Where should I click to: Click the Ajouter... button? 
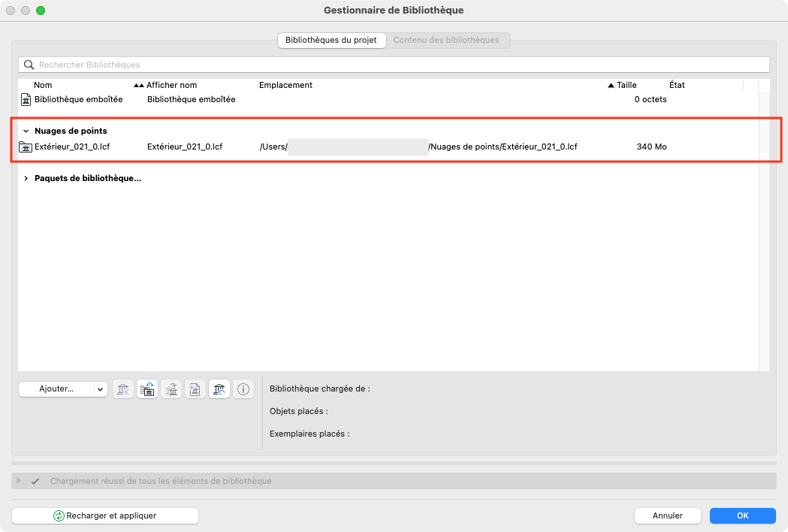pos(56,389)
